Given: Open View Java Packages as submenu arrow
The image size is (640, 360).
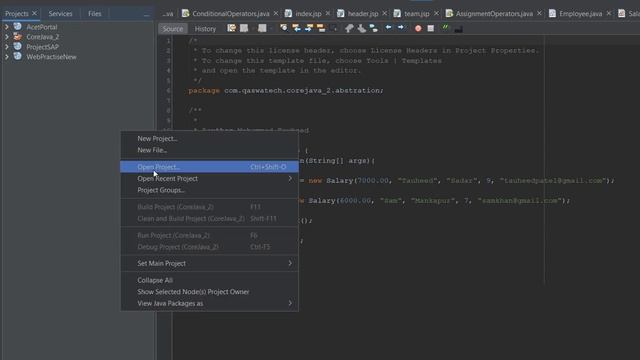Looking at the screenshot, I should coord(290,303).
